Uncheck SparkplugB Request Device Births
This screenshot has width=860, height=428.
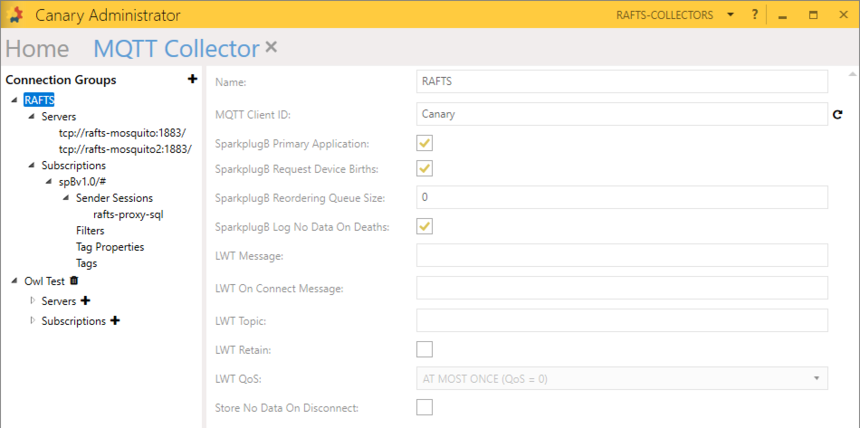424,168
